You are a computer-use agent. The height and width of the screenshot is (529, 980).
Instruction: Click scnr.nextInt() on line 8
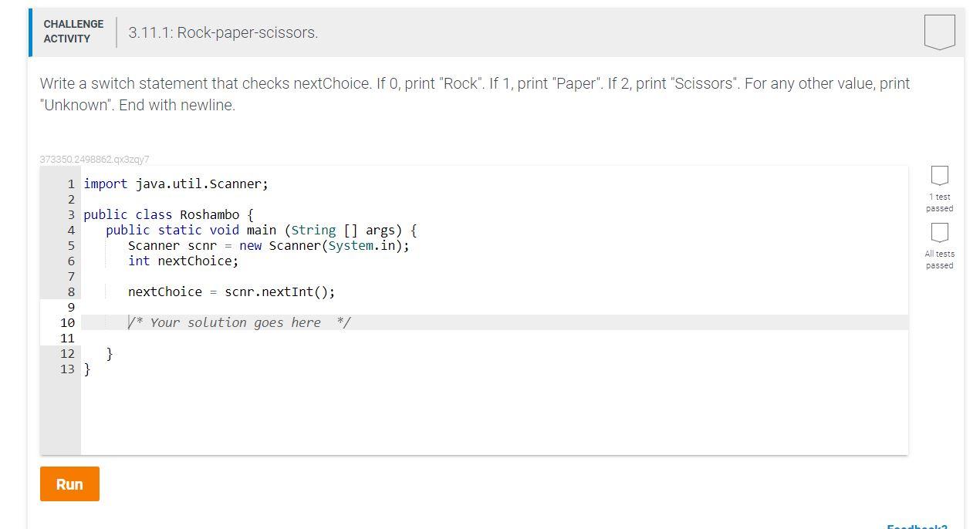click(x=279, y=291)
